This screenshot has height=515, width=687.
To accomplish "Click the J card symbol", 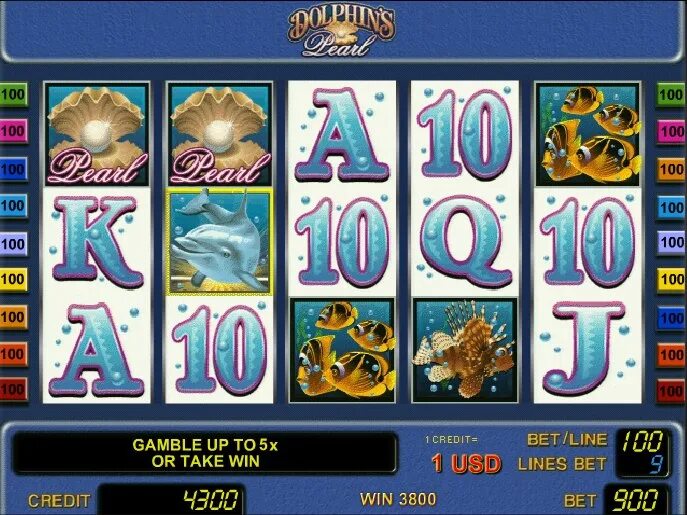I will coord(587,349).
